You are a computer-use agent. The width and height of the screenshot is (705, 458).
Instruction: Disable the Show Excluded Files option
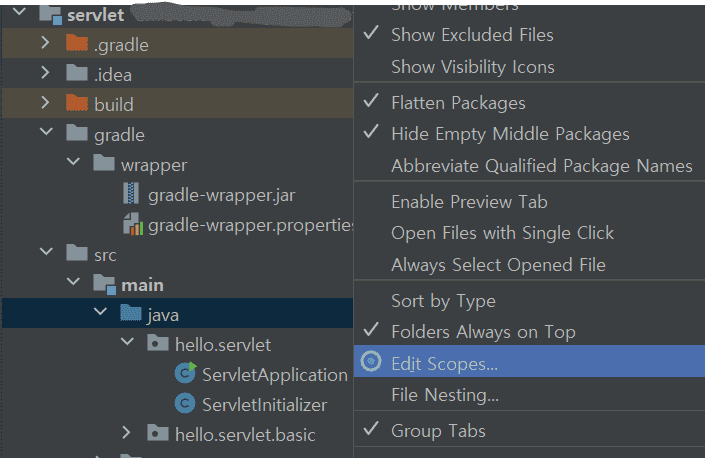[471, 34]
